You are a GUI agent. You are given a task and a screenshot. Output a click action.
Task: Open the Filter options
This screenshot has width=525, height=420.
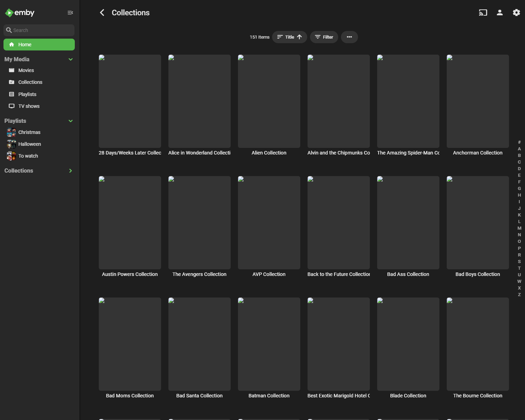[324, 37]
